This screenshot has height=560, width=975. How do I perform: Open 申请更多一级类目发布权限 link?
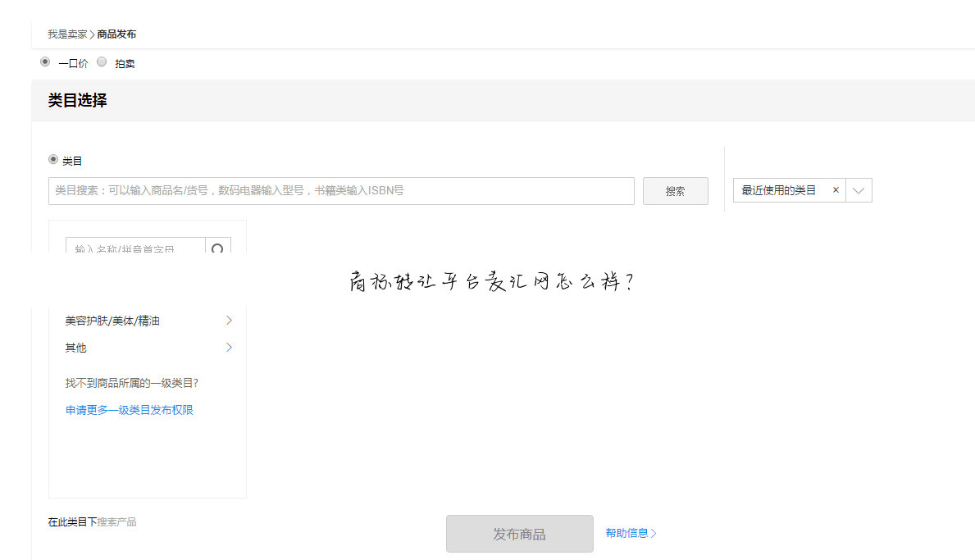click(128, 409)
